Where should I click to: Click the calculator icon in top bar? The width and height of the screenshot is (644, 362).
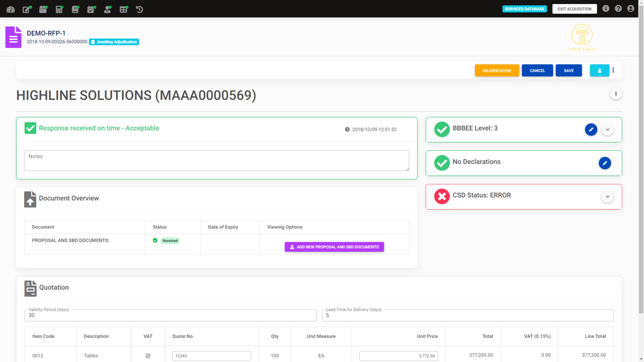coord(59,9)
